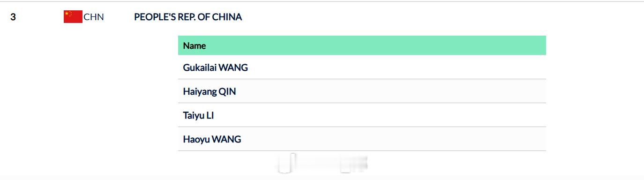The width and height of the screenshot is (644, 180).
Task: Select the CHN country code
Action: click(x=94, y=17)
